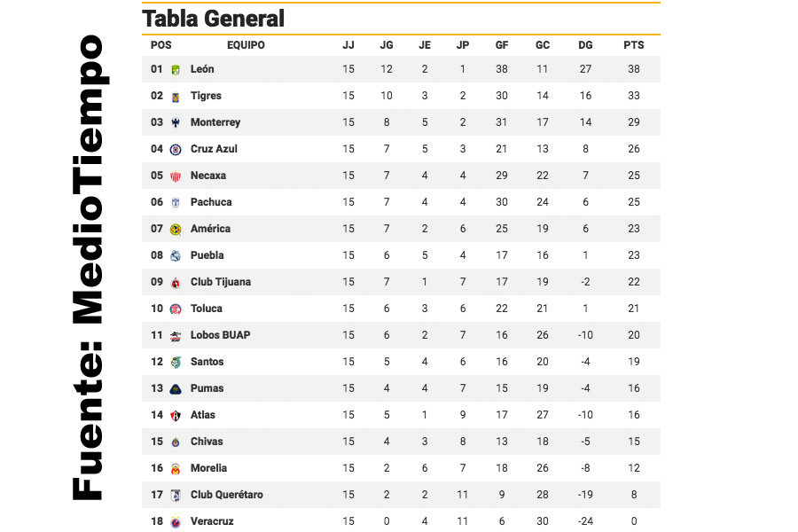
Task: Select the Veracruz team name
Action: pyautogui.click(x=212, y=521)
